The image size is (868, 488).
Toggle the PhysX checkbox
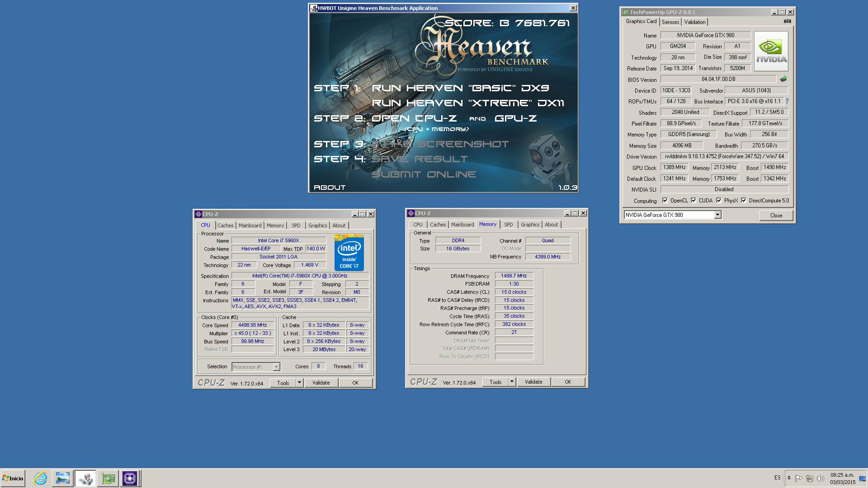(x=719, y=200)
